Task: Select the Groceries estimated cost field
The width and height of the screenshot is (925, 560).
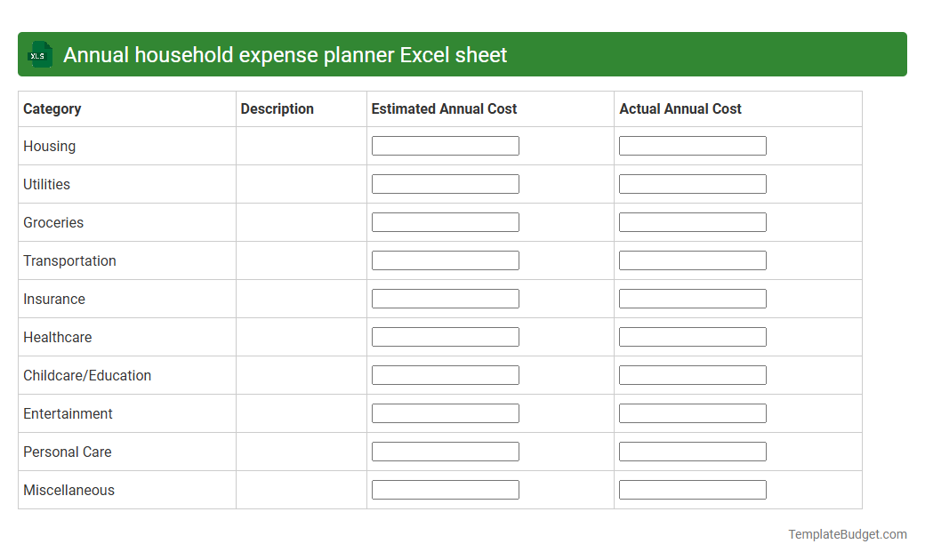Action: coord(445,221)
